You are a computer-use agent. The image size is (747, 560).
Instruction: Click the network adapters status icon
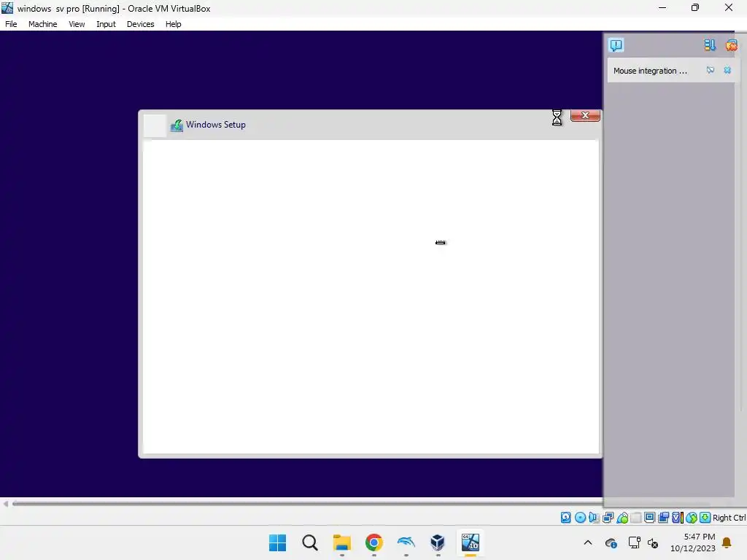coord(608,518)
